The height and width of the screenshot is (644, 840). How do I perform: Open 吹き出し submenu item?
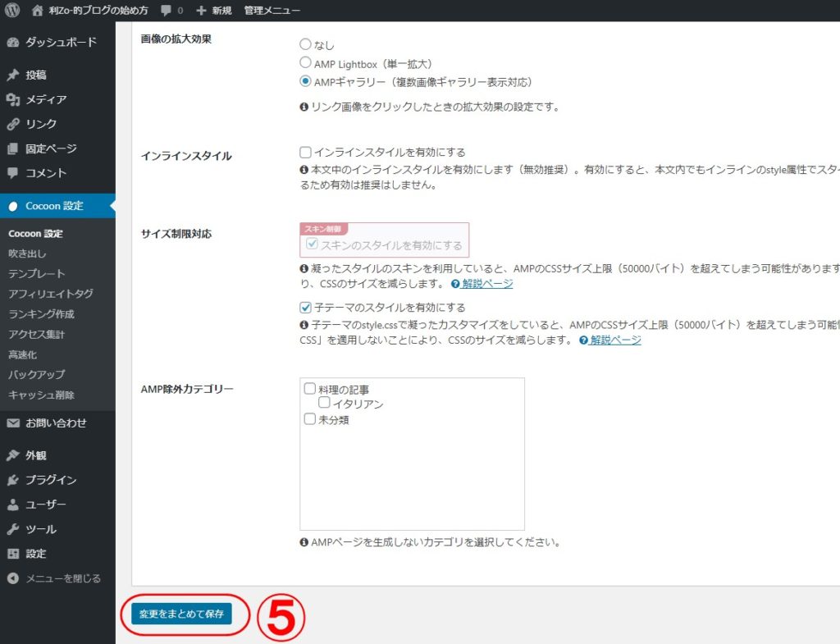(x=28, y=253)
